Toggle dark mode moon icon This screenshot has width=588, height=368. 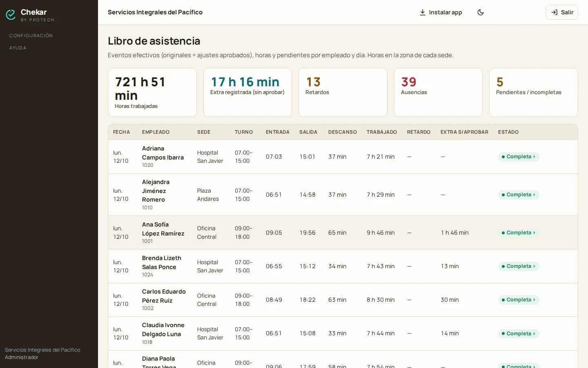(x=481, y=12)
